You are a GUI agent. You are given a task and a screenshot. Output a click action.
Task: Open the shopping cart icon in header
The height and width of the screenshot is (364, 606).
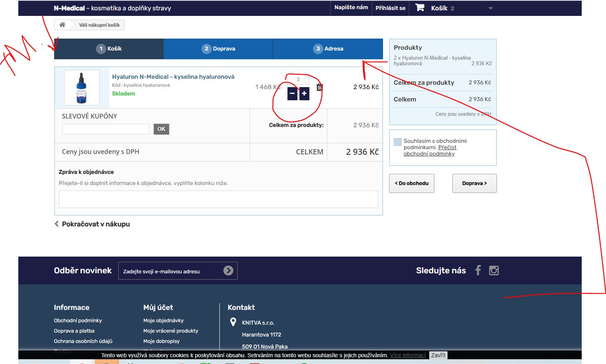coord(420,8)
